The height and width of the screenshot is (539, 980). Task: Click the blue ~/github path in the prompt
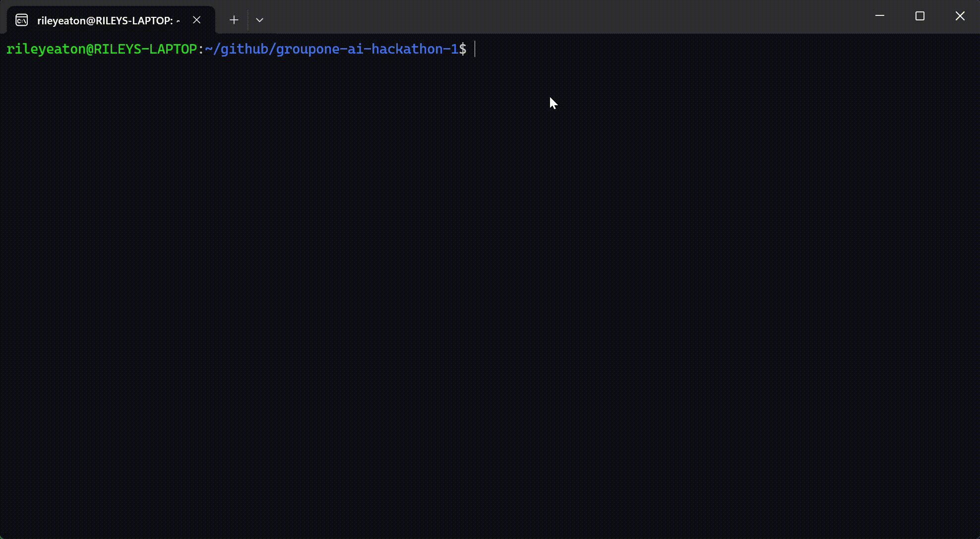(237, 49)
